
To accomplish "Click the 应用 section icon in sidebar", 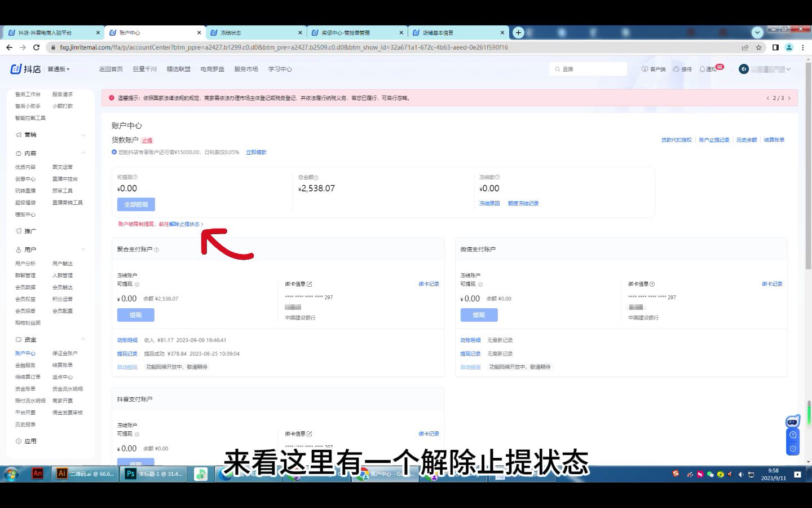I will pos(17,441).
